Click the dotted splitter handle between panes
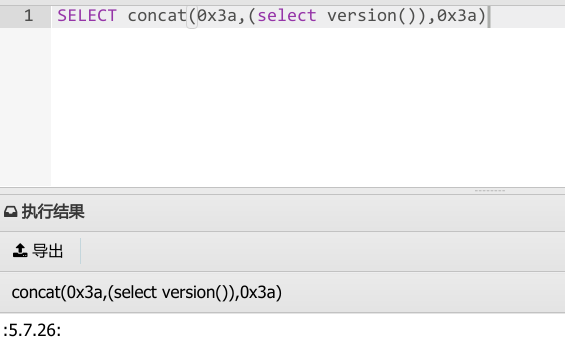The height and width of the screenshot is (364, 565). pos(490,190)
